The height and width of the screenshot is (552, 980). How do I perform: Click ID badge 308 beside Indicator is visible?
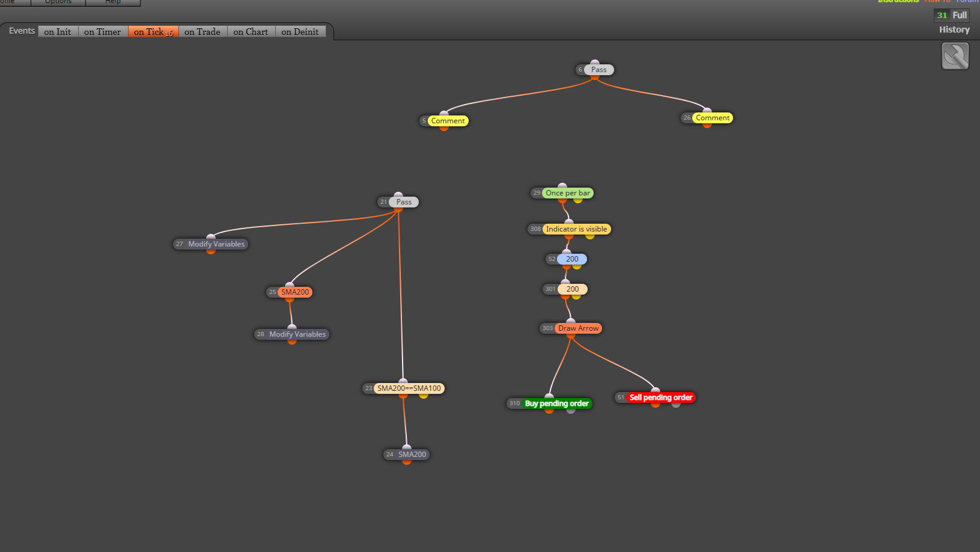point(535,229)
